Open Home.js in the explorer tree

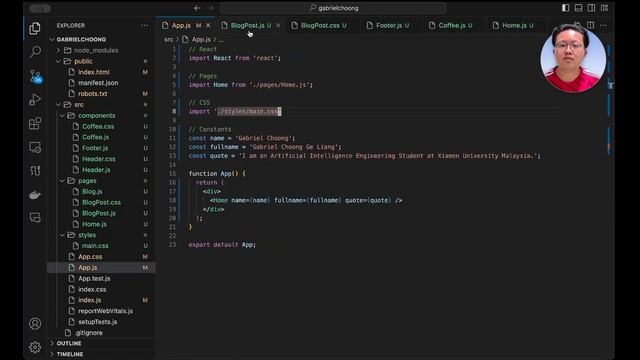(x=94, y=224)
